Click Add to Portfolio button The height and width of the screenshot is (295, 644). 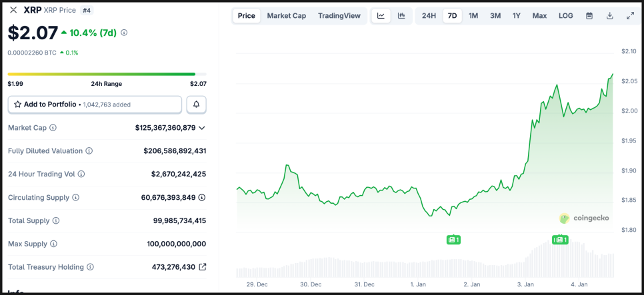[x=95, y=105]
